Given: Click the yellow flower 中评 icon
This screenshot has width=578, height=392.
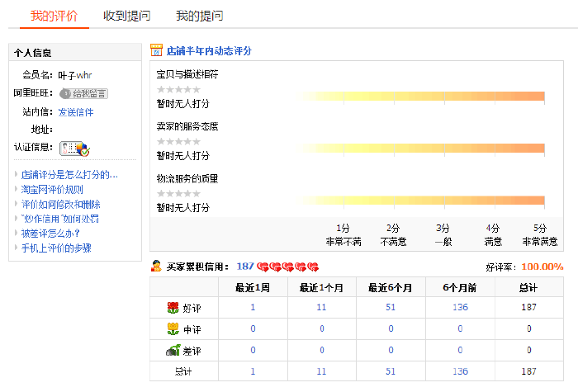Looking at the screenshot, I should (173, 328).
